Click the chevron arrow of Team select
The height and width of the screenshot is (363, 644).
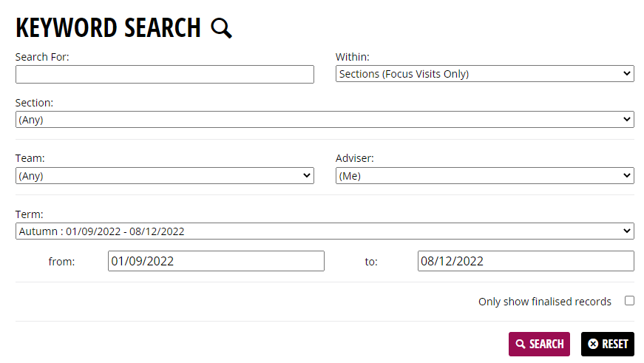[307, 176]
